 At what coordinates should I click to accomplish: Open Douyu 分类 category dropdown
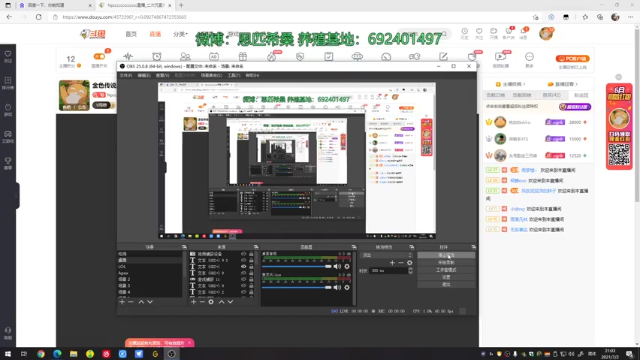(180, 34)
